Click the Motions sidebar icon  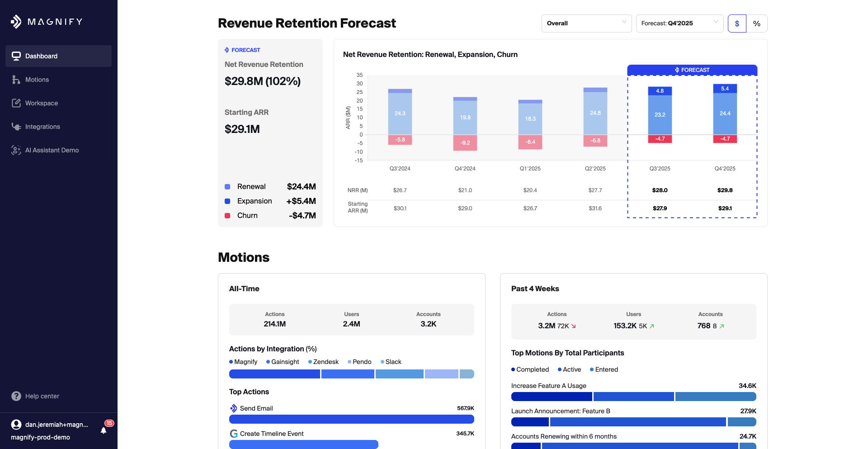[16, 80]
